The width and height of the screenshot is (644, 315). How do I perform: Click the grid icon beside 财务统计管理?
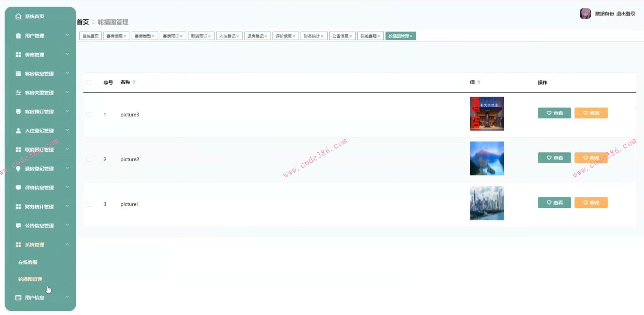(x=18, y=207)
